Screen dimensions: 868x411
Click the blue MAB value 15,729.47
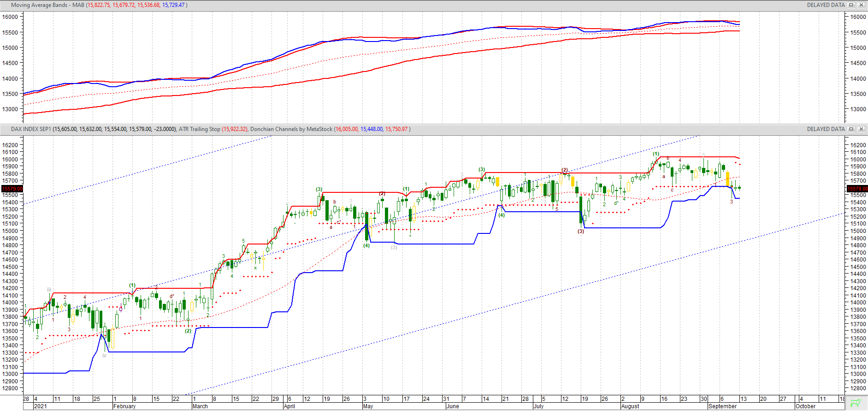173,5
